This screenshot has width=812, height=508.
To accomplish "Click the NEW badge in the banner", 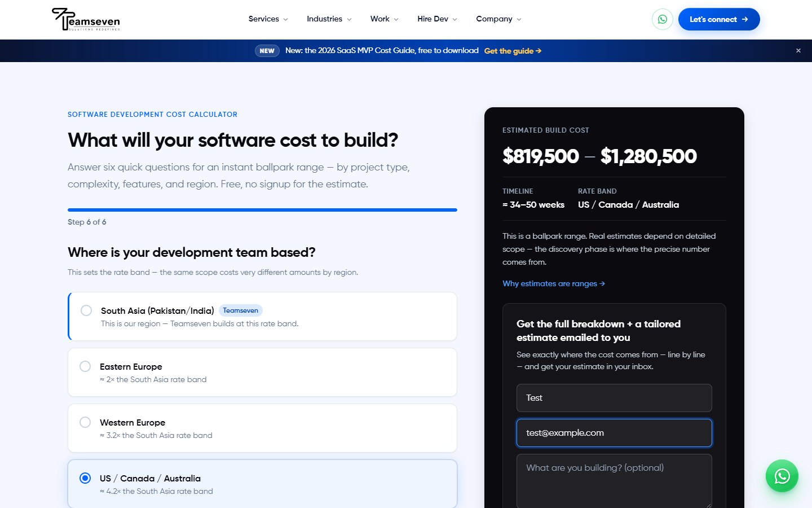I will click(x=267, y=51).
